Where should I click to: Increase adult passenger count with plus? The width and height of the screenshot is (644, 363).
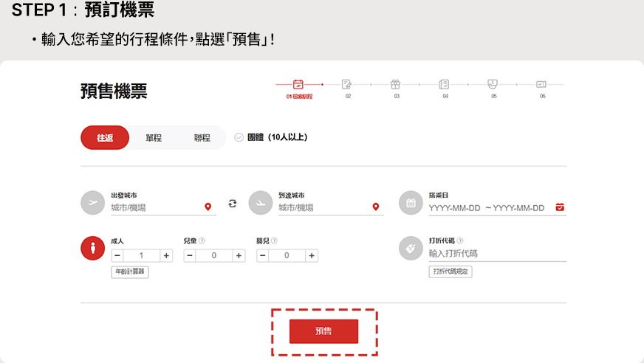(x=166, y=256)
